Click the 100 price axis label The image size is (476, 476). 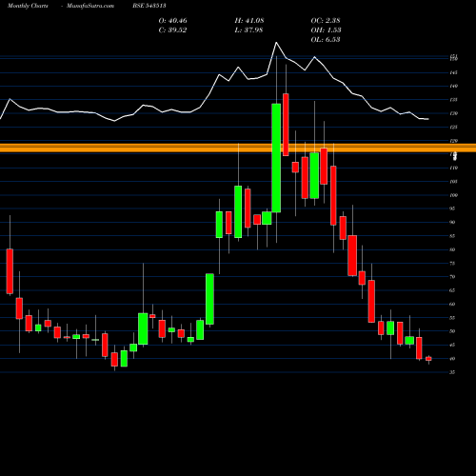click(x=454, y=195)
